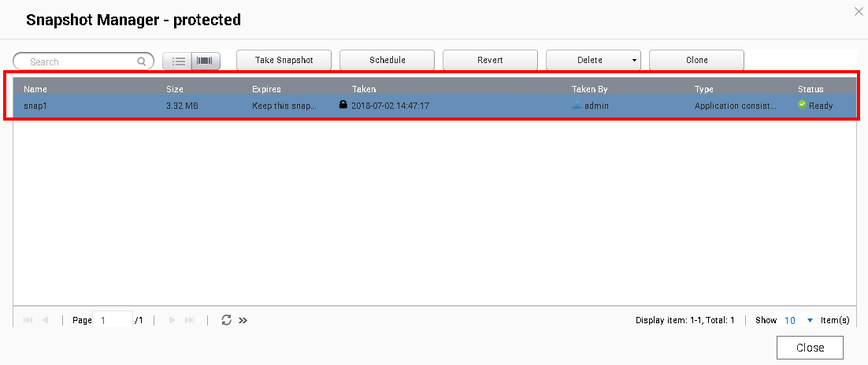This screenshot has height=365, width=868.
Task: Click the refresh icon in pagination bar
Action: (x=226, y=320)
